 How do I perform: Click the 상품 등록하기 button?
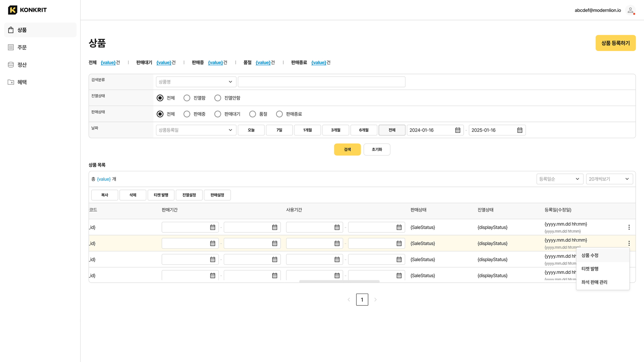click(615, 43)
